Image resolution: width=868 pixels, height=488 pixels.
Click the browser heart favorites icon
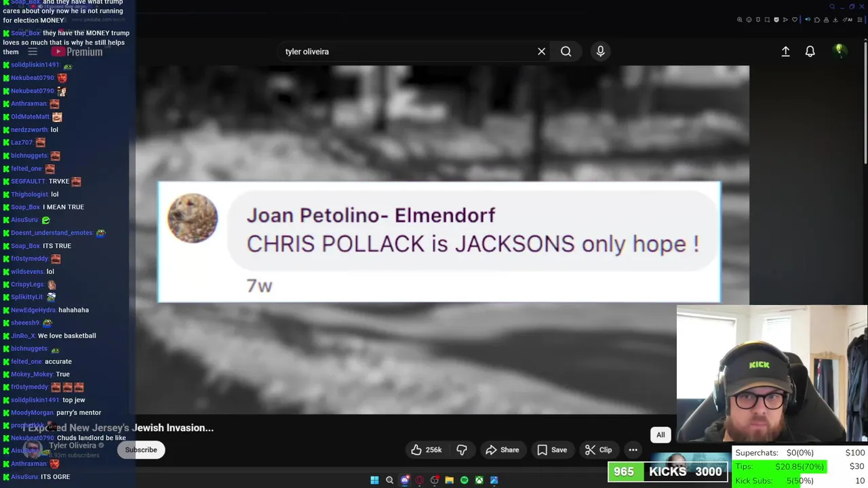coord(795,20)
